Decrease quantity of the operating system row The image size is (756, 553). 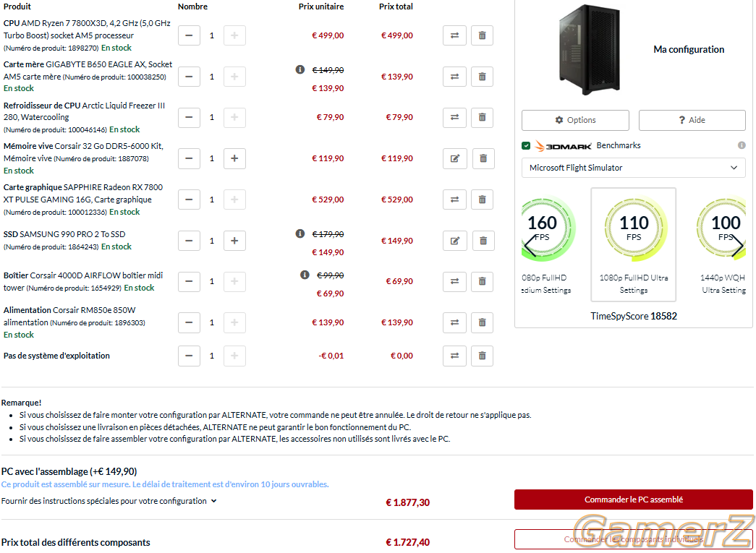pyautogui.click(x=189, y=356)
